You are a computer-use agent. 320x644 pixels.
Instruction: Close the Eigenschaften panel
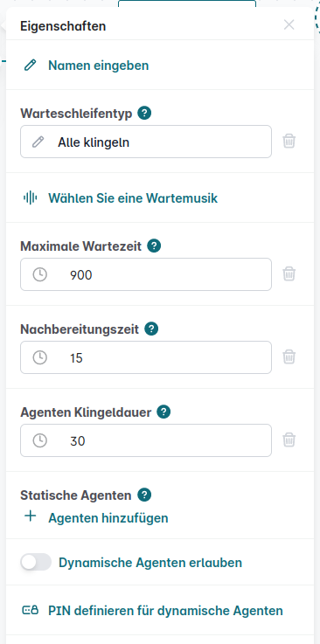(x=289, y=24)
